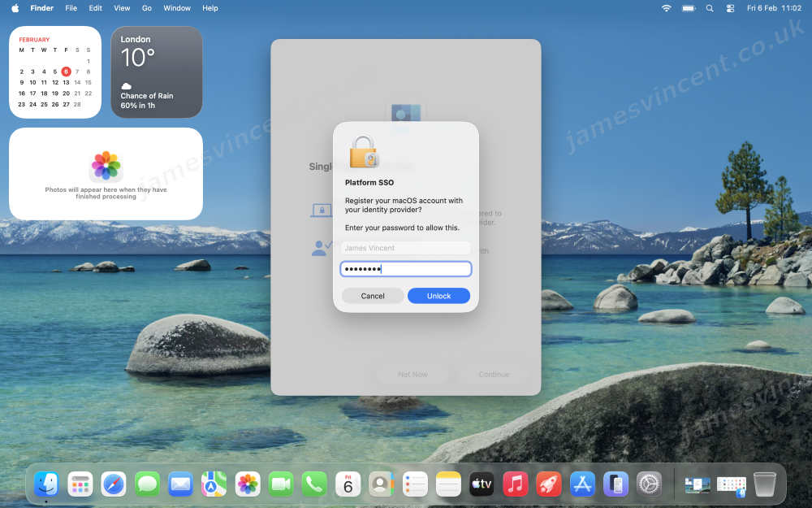Open the Mail app in Dock
Image resolution: width=812 pixels, height=508 pixels.
pos(180,484)
